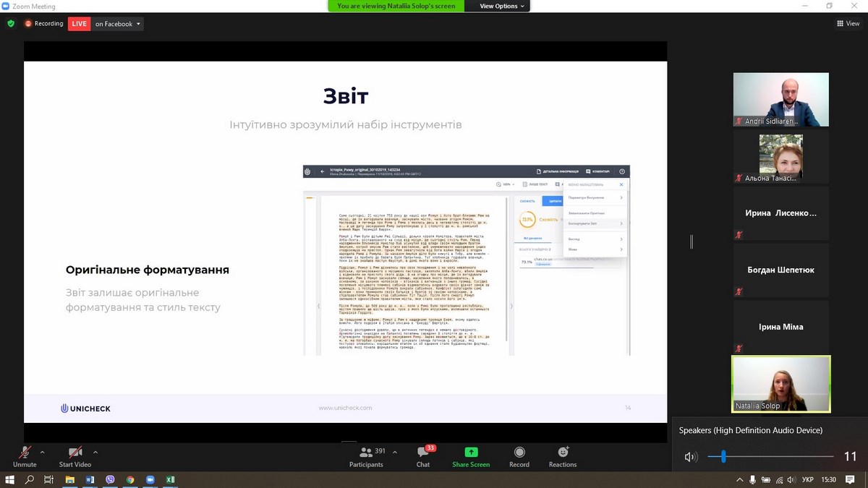Open the View Options dropdown
The image size is (868, 488).
click(503, 6)
